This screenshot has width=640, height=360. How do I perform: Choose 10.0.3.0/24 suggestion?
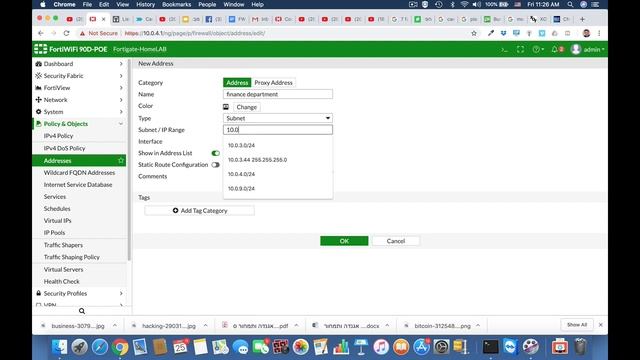pos(241,145)
